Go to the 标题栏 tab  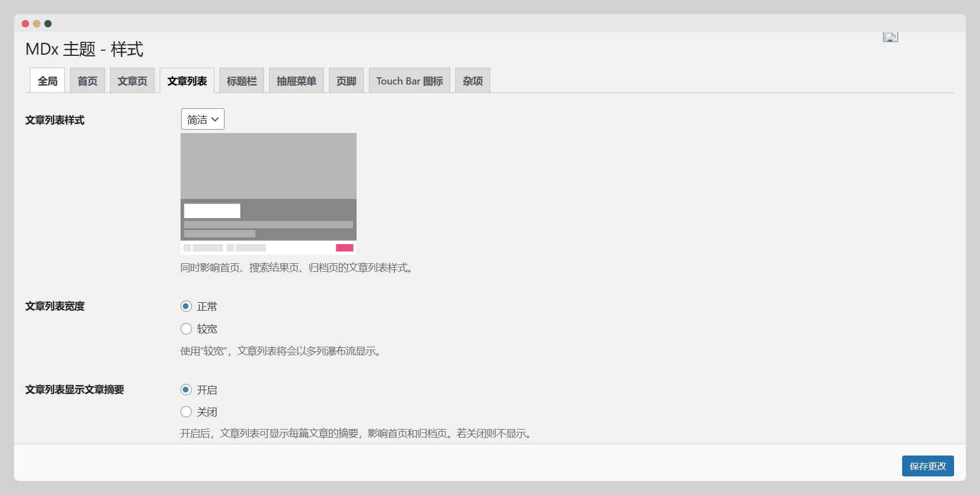tap(241, 81)
